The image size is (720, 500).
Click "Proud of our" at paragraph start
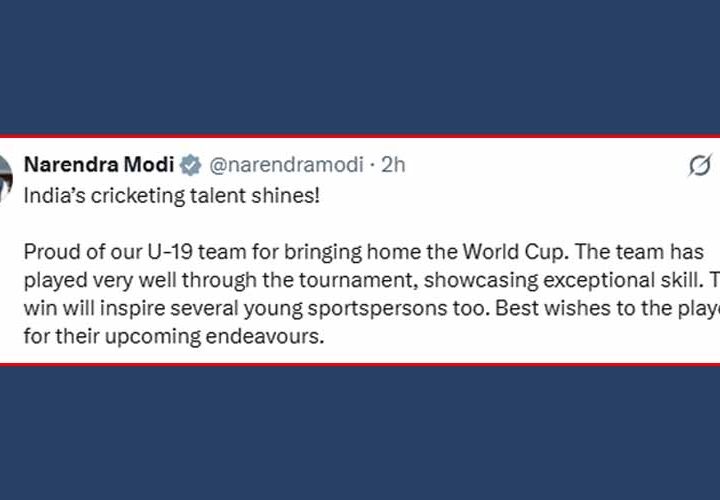click(x=76, y=252)
